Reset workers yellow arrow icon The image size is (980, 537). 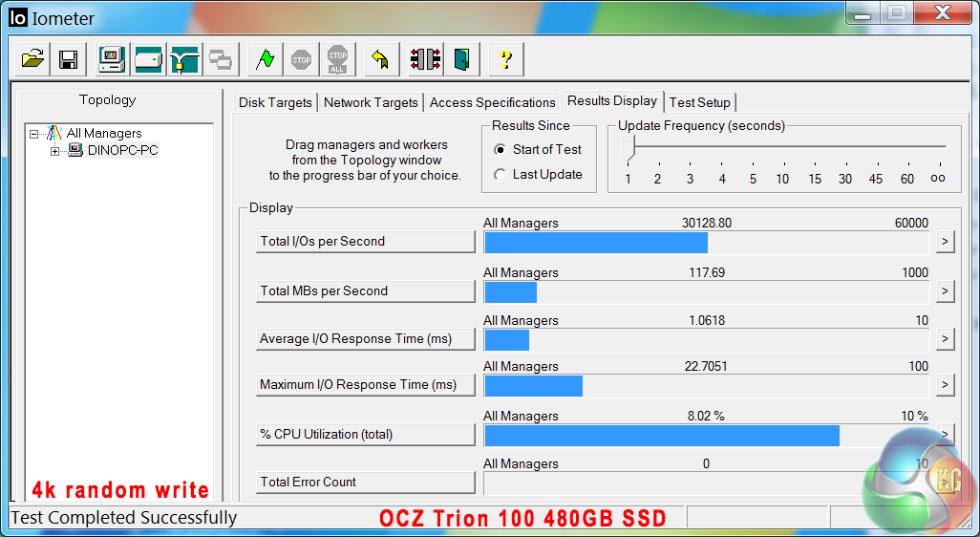[380, 59]
